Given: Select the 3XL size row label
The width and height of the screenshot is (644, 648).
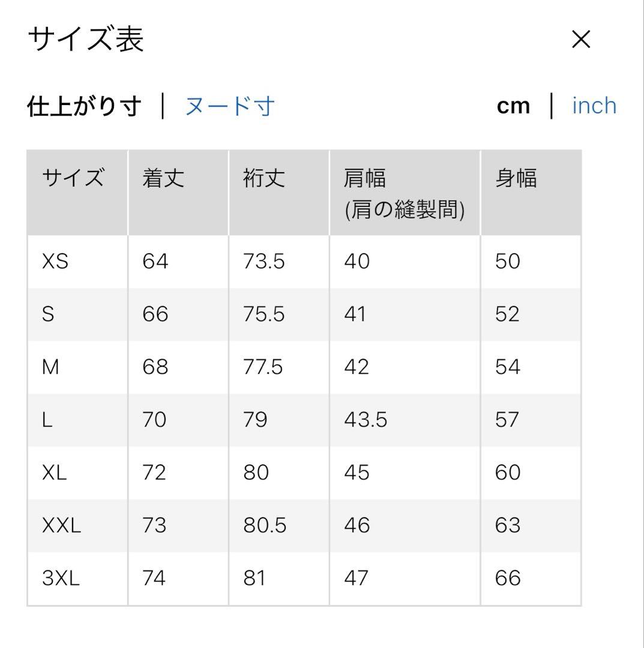Looking at the screenshot, I should click(61, 578).
